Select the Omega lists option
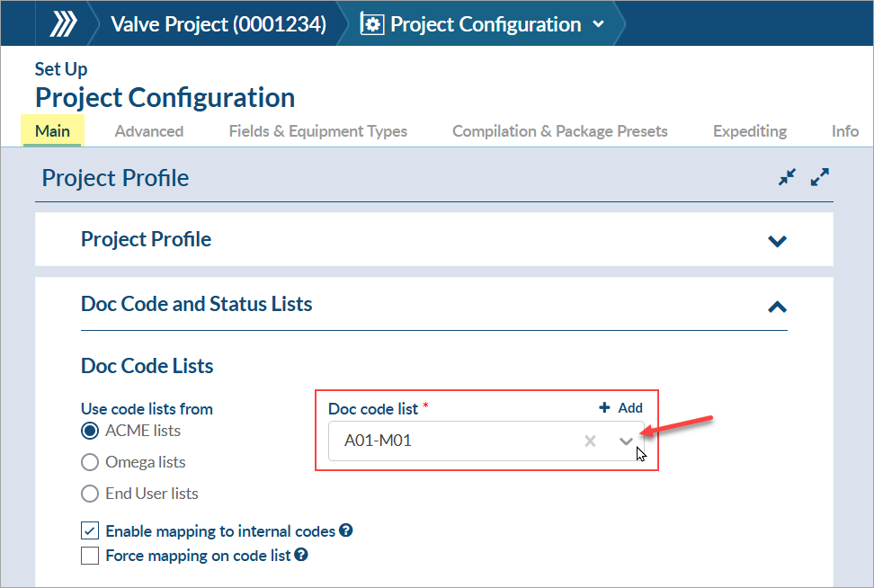Screen dimensions: 874x588 tap(90, 462)
